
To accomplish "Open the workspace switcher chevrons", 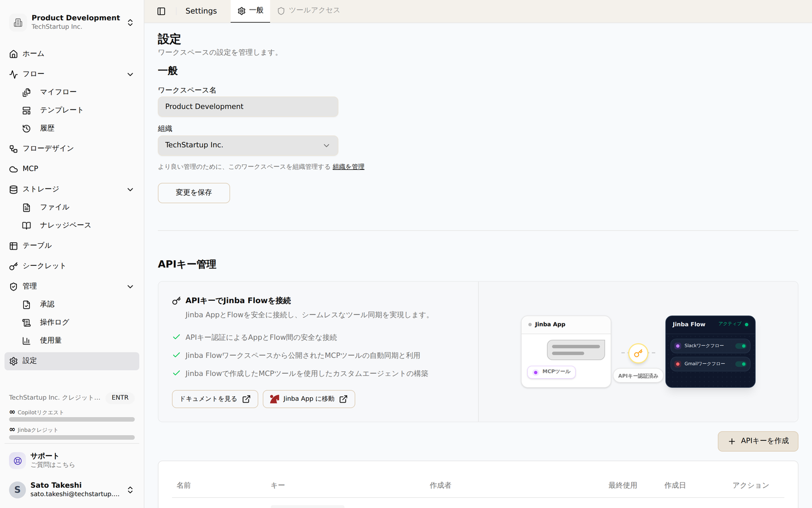I will coord(130,23).
